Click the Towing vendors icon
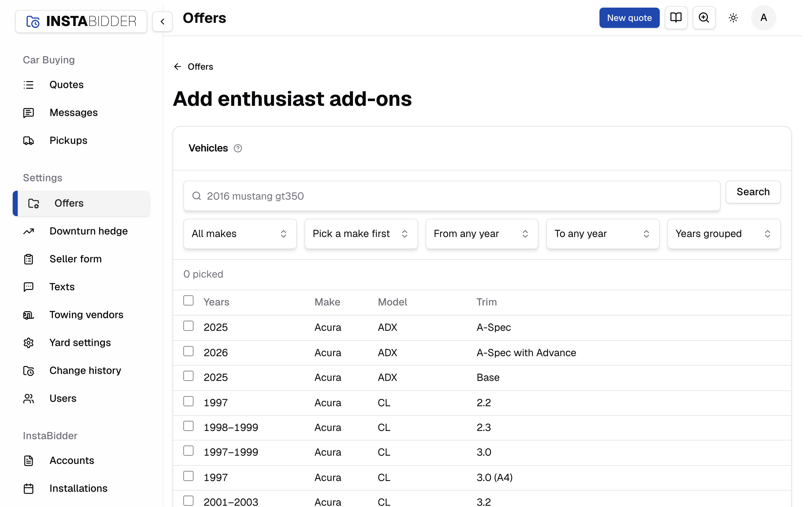Viewport: 812px width, 507px height. (x=29, y=315)
